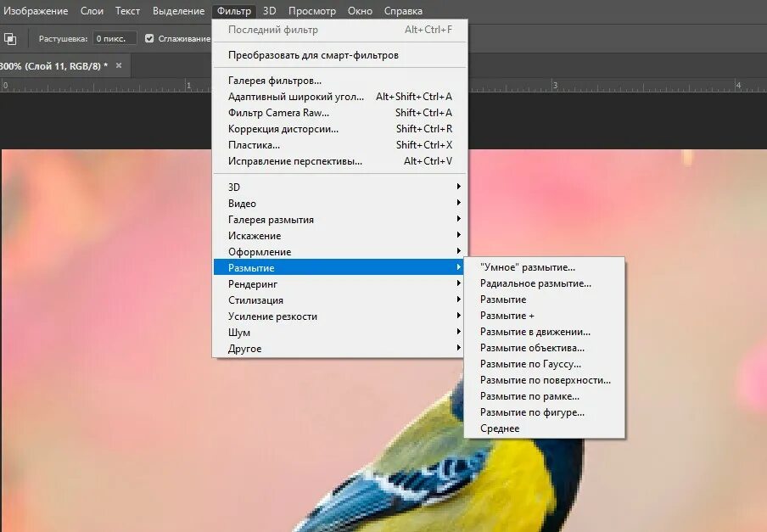This screenshot has width=767, height=532.
Task: Apply the Среднее blur filter
Action: (x=545, y=428)
